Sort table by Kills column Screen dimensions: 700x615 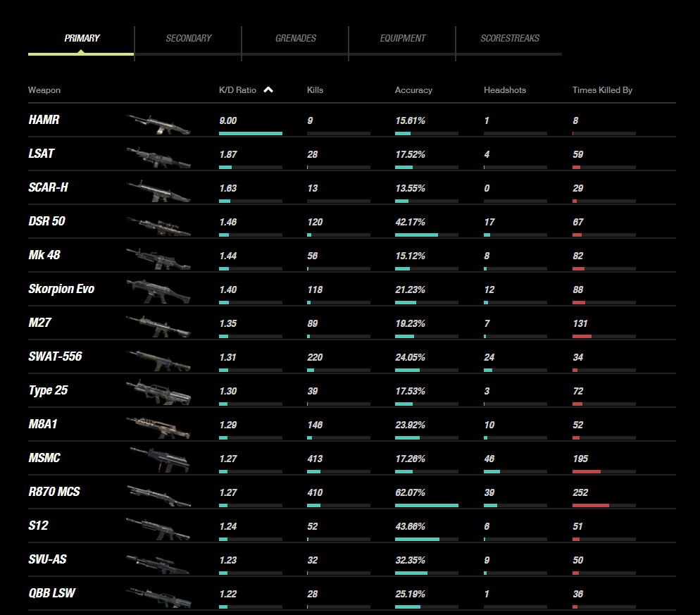coord(315,90)
